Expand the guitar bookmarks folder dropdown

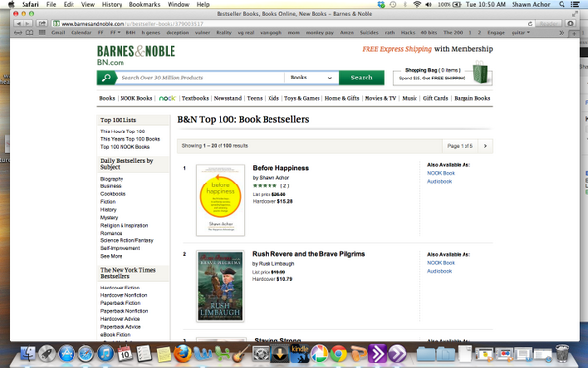521,33
